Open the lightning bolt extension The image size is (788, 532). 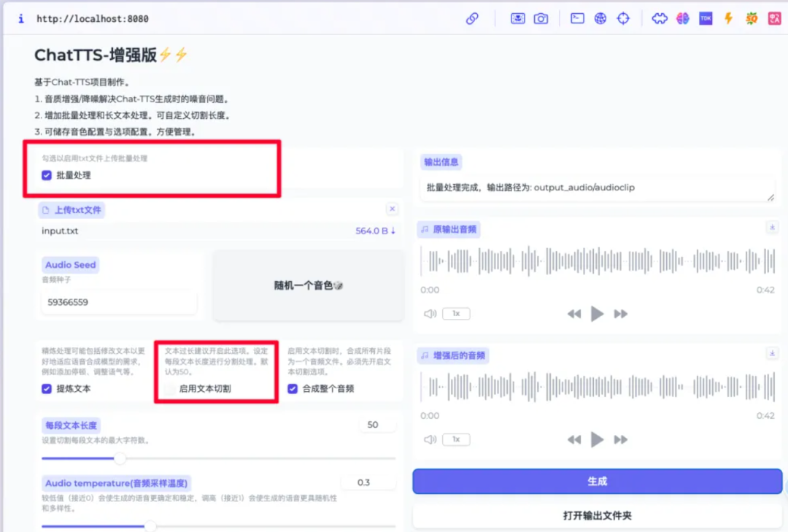(x=728, y=18)
